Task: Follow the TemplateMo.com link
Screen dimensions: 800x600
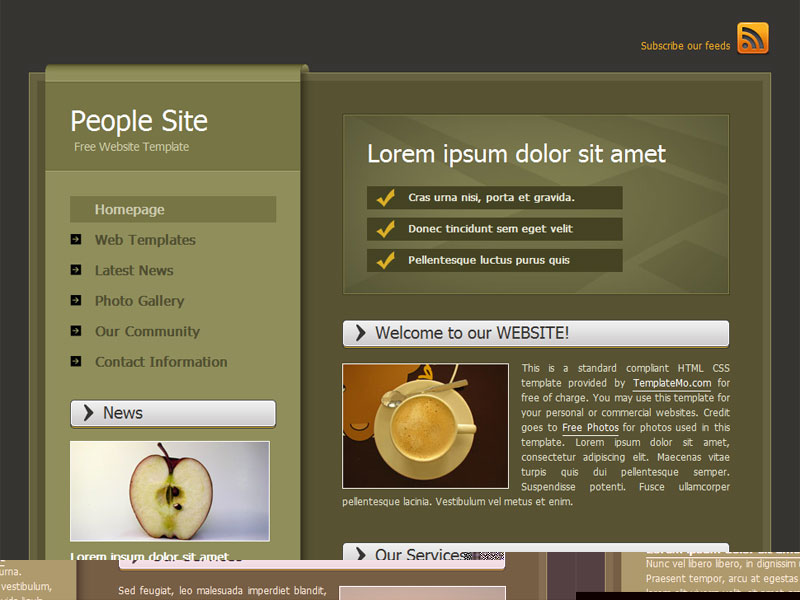Action: coord(672,383)
